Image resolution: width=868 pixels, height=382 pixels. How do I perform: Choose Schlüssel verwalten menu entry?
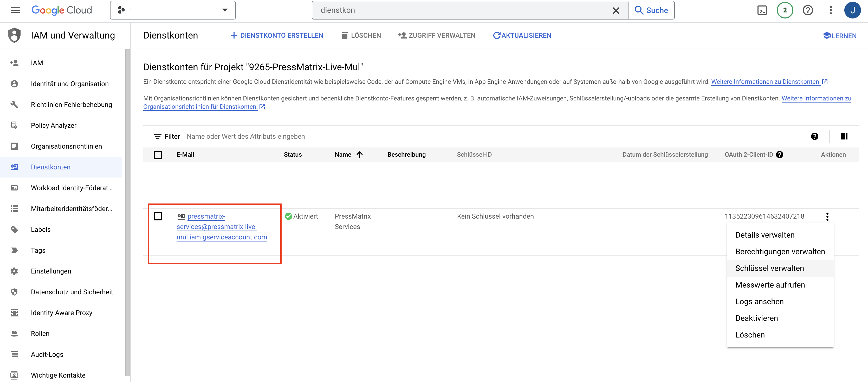click(x=780, y=268)
